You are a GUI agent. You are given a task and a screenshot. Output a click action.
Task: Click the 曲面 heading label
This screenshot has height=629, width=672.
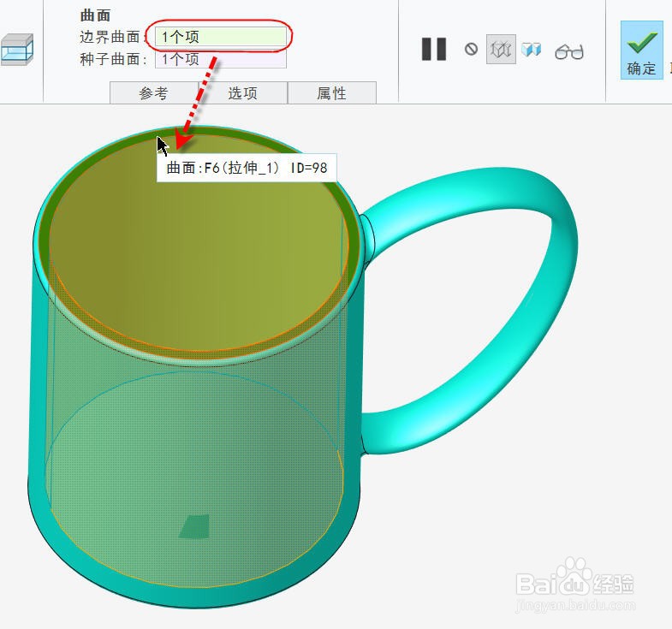[x=96, y=15]
